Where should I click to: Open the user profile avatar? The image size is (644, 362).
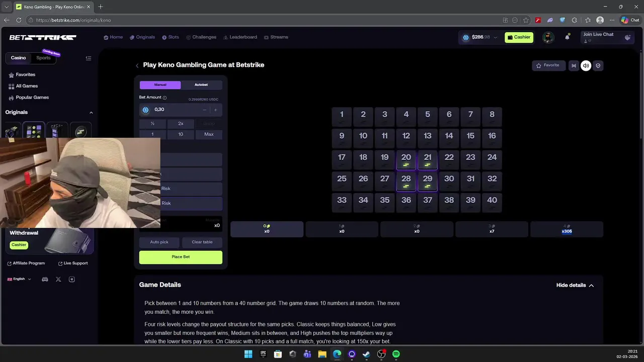coord(548,37)
